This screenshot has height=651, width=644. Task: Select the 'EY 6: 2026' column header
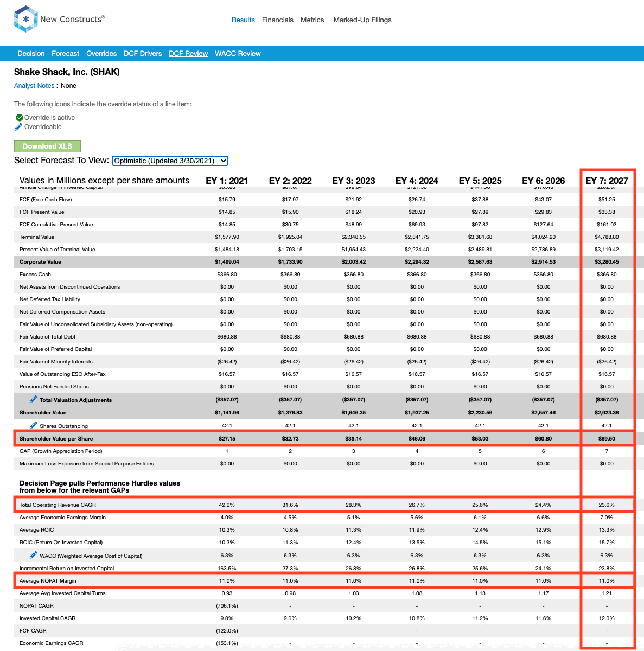tap(544, 181)
